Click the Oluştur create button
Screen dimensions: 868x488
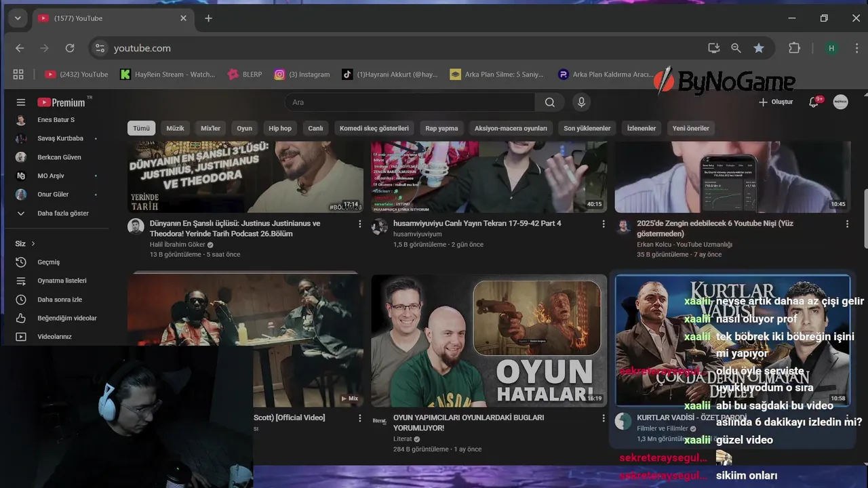click(x=776, y=102)
